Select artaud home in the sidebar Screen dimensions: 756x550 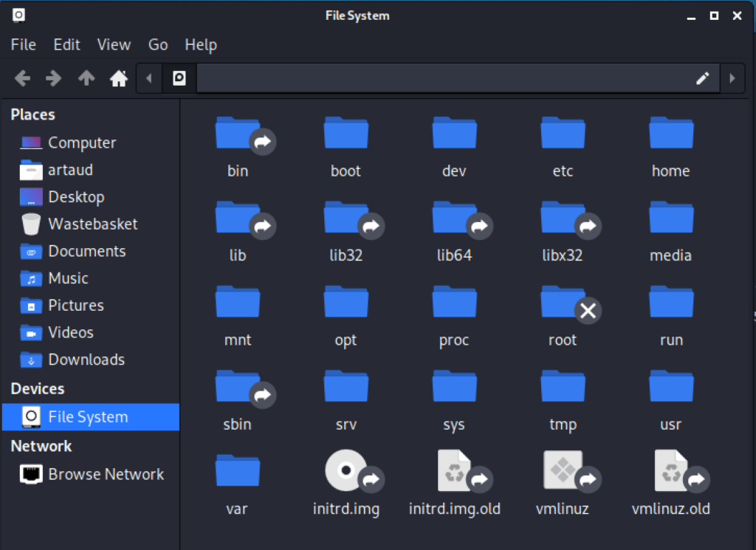pos(91,170)
